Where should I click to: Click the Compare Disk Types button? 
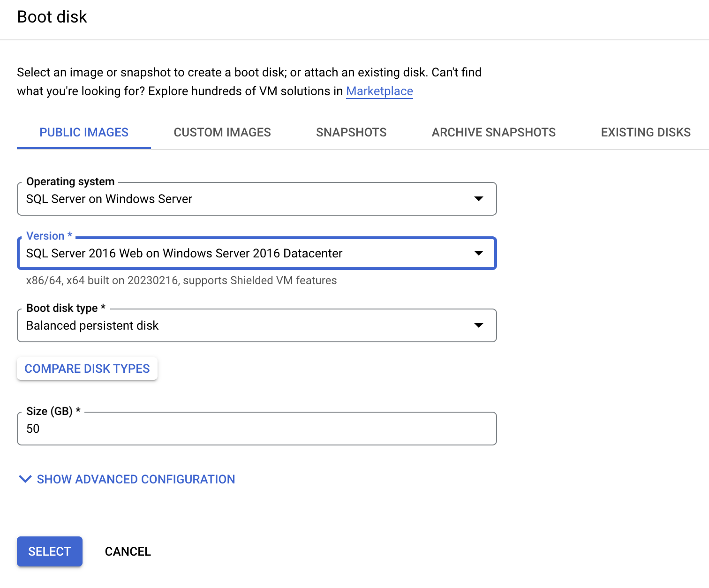pyautogui.click(x=87, y=369)
